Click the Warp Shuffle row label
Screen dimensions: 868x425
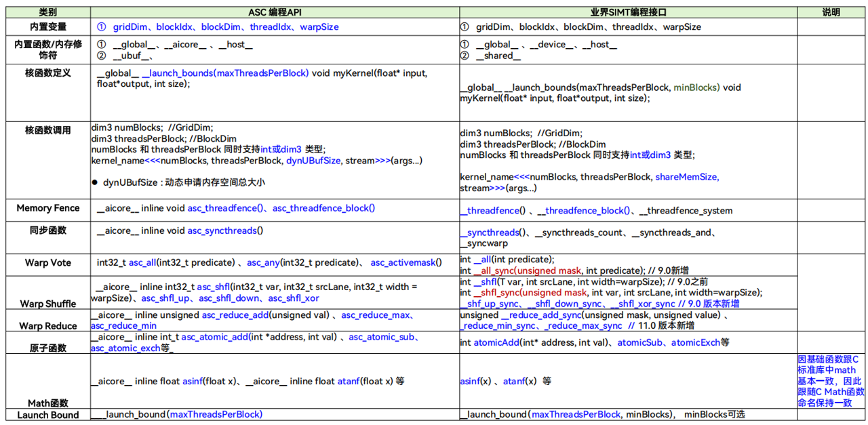point(47,304)
